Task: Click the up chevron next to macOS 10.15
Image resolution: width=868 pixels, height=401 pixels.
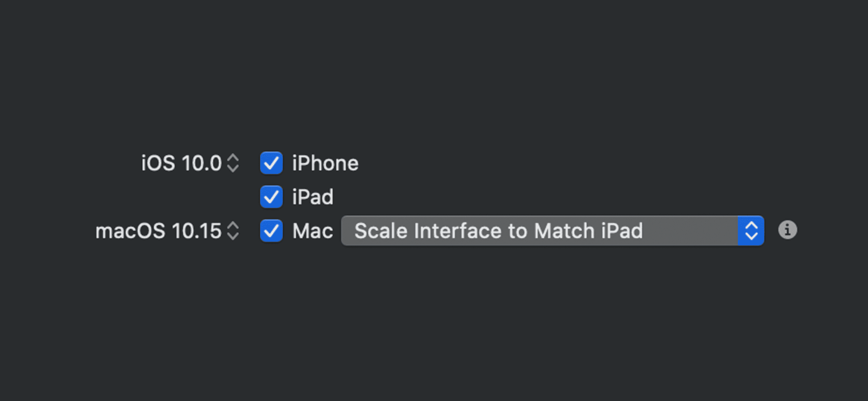Action: [233, 225]
